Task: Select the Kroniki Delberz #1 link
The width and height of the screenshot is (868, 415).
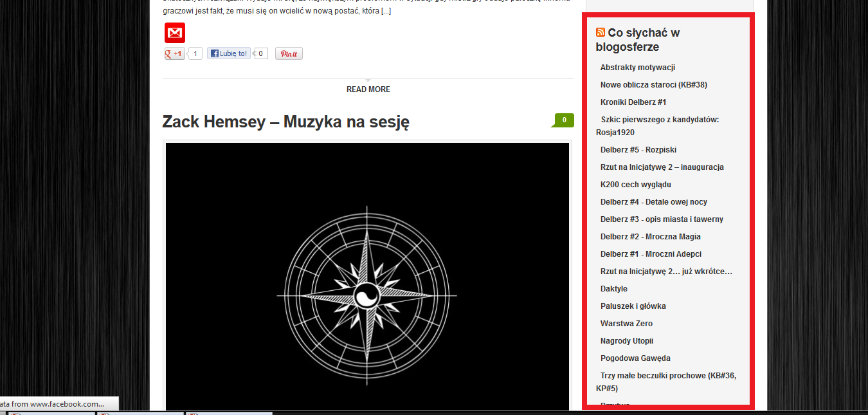Action: pos(633,102)
